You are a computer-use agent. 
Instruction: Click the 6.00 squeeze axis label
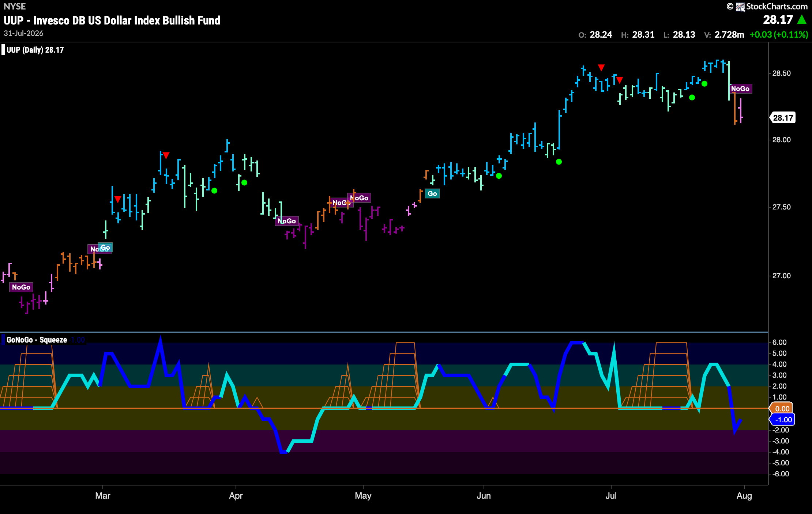click(779, 342)
